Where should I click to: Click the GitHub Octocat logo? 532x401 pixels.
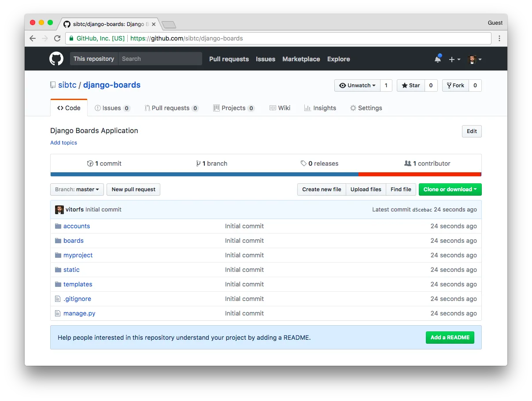56,59
